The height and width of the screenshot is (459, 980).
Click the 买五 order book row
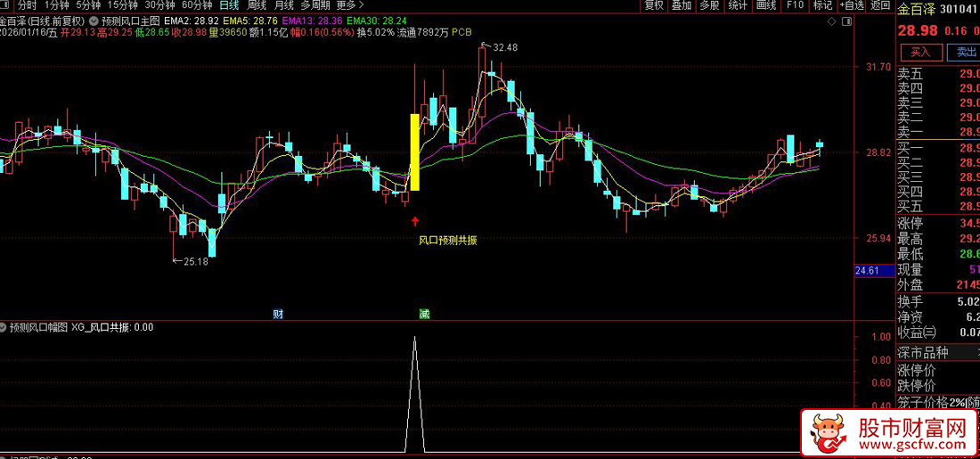(937, 206)
